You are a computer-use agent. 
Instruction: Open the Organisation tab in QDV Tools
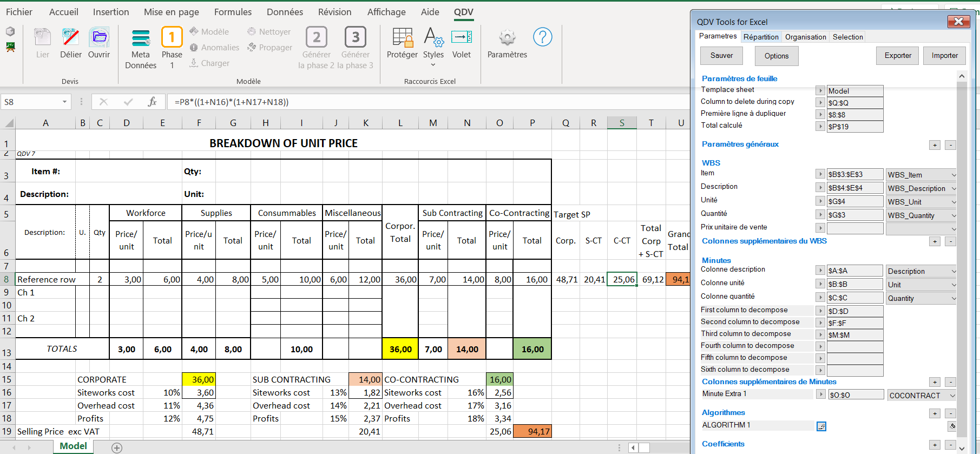pyautogui.click(x=806, y=37)
